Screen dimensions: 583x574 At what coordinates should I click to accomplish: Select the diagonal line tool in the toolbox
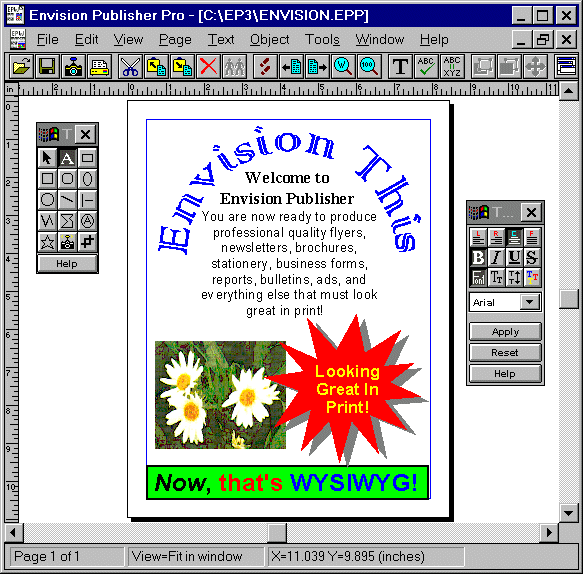(x=67, y=200)
